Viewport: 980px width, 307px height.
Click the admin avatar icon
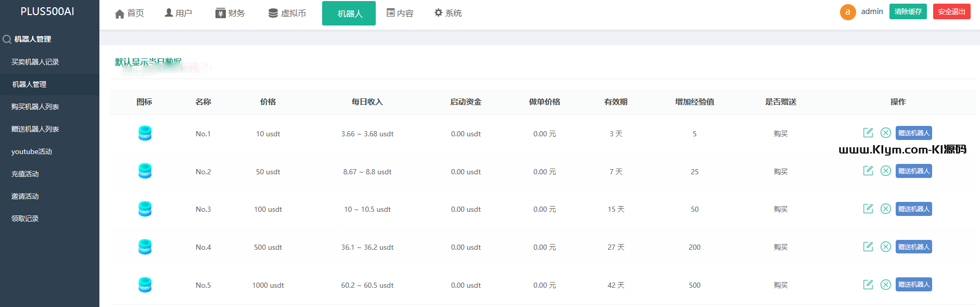click(847, 12)
